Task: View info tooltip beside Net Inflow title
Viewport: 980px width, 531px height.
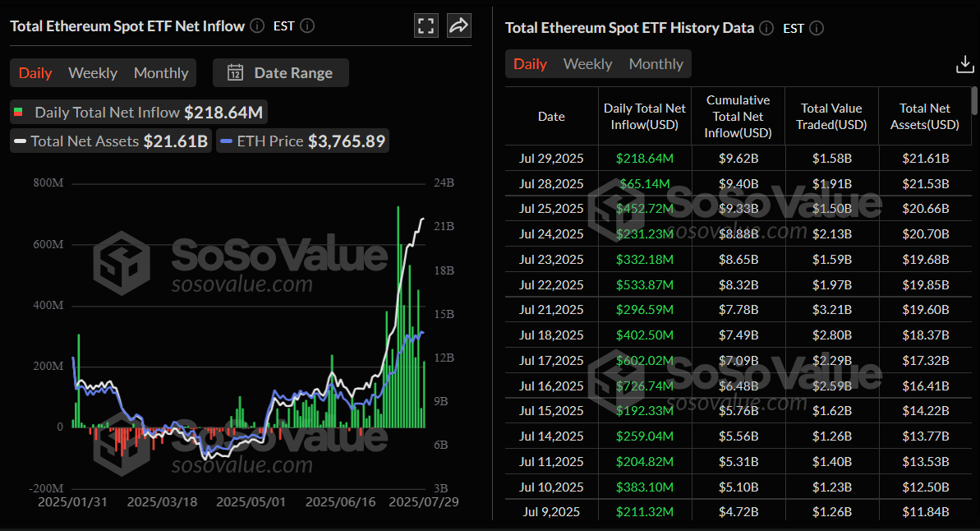Action: [255, 25]
